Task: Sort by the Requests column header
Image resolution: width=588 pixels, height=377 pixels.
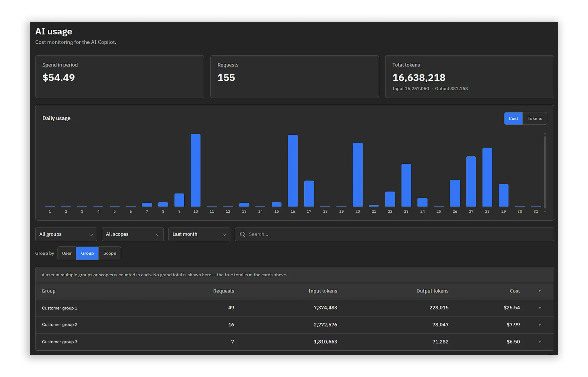Action: pyautogui.click(x=223, y=291)
